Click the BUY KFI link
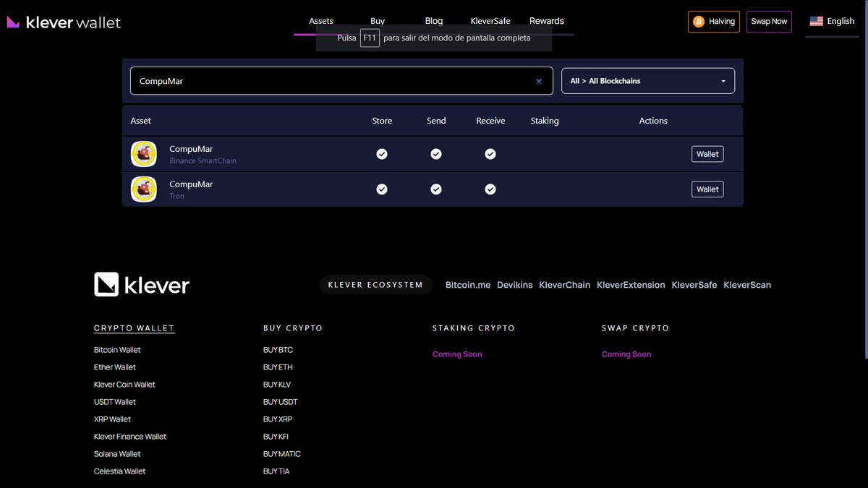This screenshot has width=868, height=488. point(276,437)
